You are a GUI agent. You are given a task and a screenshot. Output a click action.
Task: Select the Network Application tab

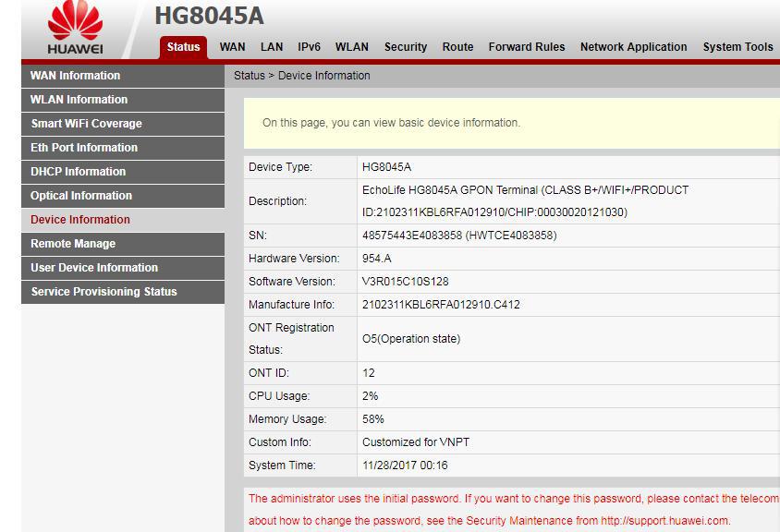tap(633, 47)
